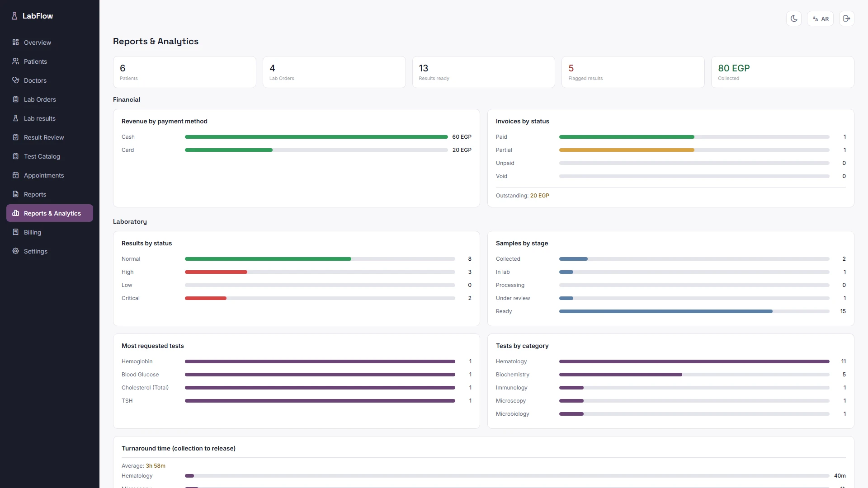Image resolution: width=868 pixels, height=488 pixels.
Task: Click the Patients people icon
Action: tap(15, 61)
